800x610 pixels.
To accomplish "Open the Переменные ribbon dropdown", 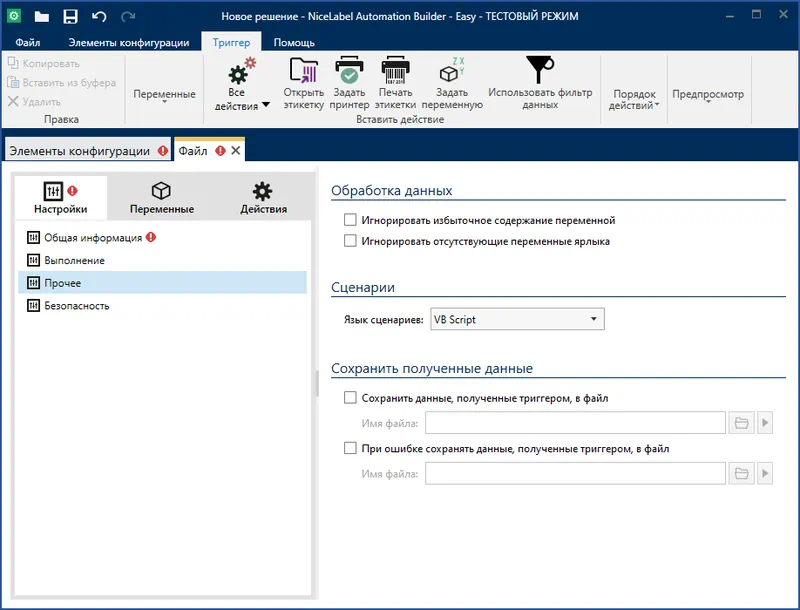I will coord(164,95).
